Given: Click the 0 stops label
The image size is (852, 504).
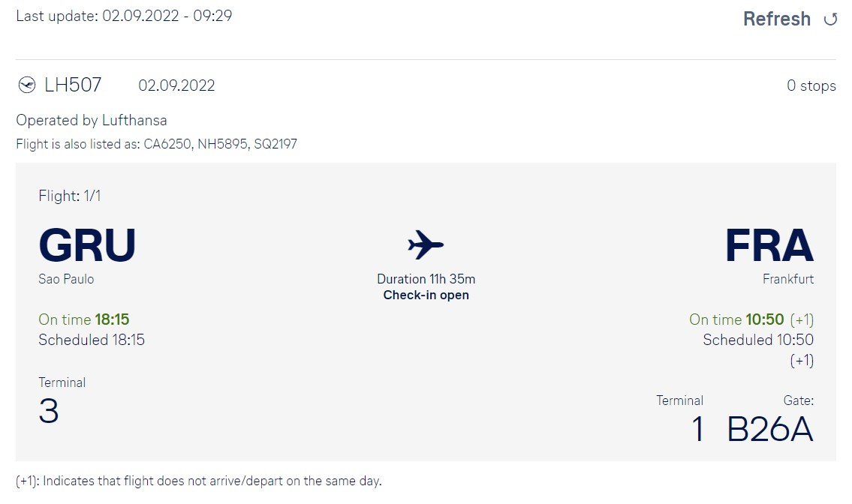Looking at the screenshot, I should pos(811,85).
